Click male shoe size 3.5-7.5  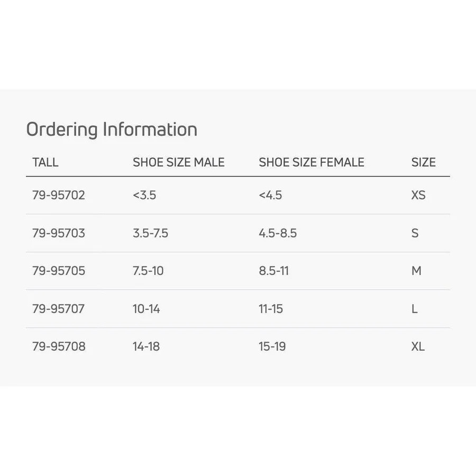151,233
